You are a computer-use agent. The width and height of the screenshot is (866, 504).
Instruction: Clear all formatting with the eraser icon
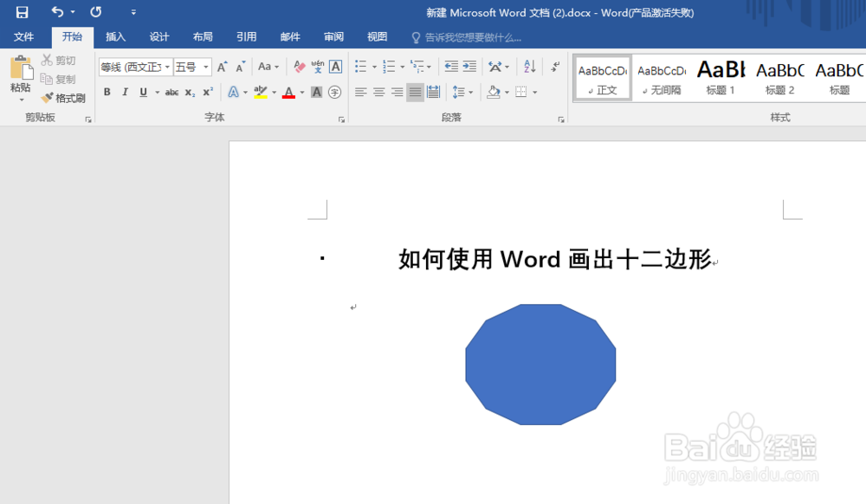tap(300, 67)
